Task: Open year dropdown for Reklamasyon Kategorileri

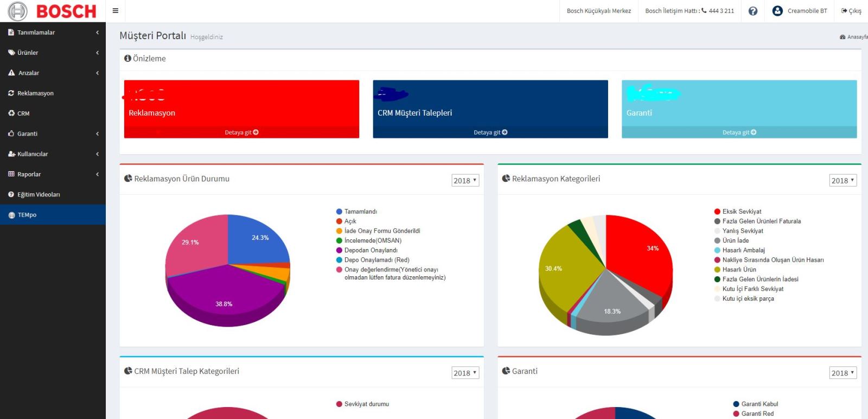Action: (843, 180)
